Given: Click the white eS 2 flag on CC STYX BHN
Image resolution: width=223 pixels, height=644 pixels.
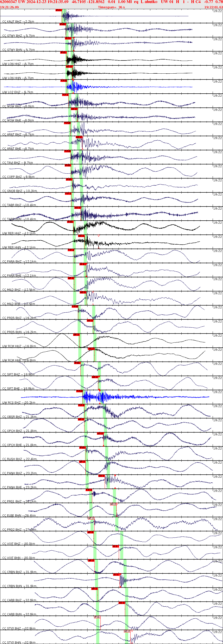Looking at the screenshot, I should coord(127,631).
